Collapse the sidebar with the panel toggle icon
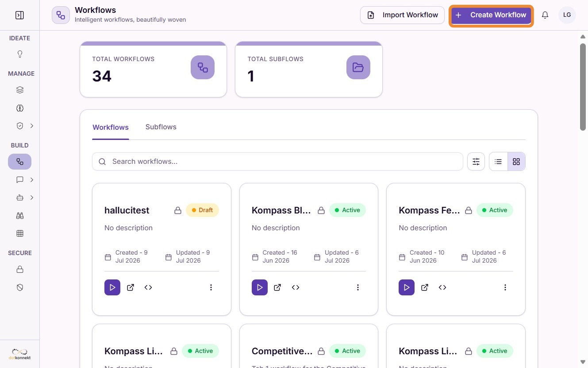This screenshot has width=588, height=368. [19, 15]
